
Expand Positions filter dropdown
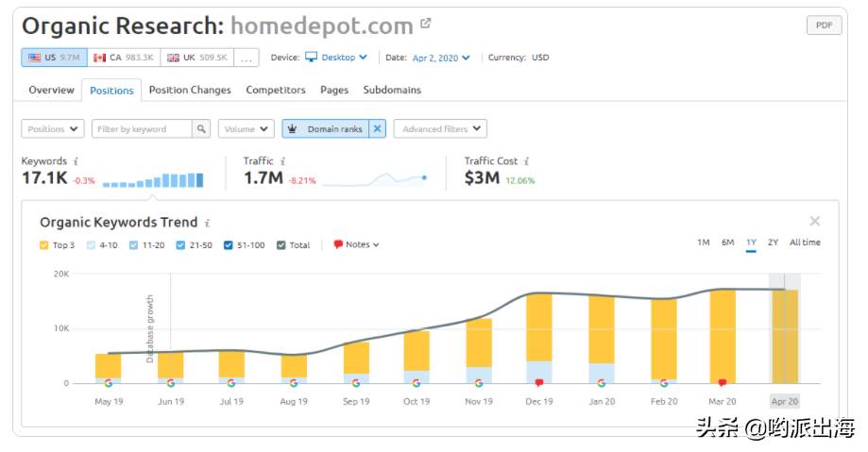(x=53, y=129)
